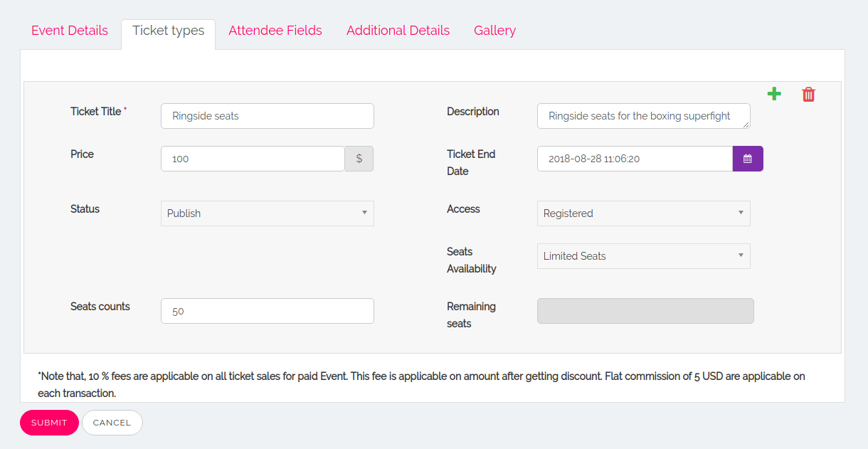Open the Additional Details tab
868x449 pixels.
(398, 31)
